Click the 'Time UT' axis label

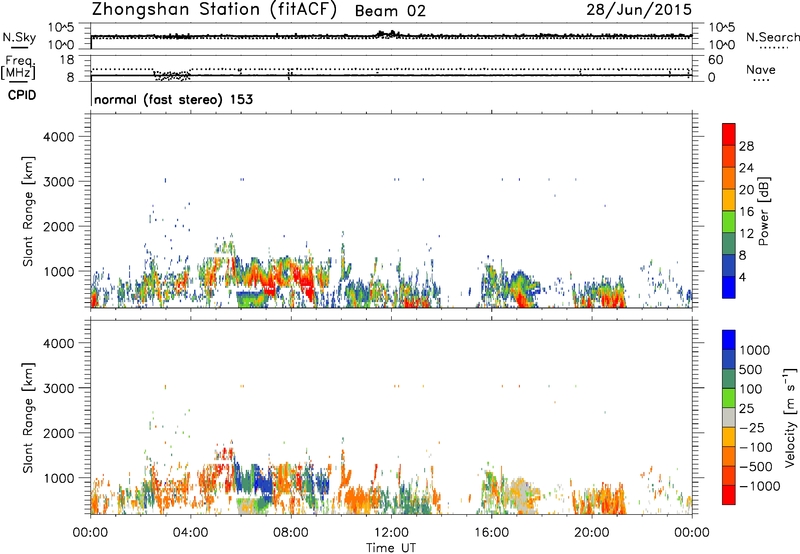click(391, 548)
